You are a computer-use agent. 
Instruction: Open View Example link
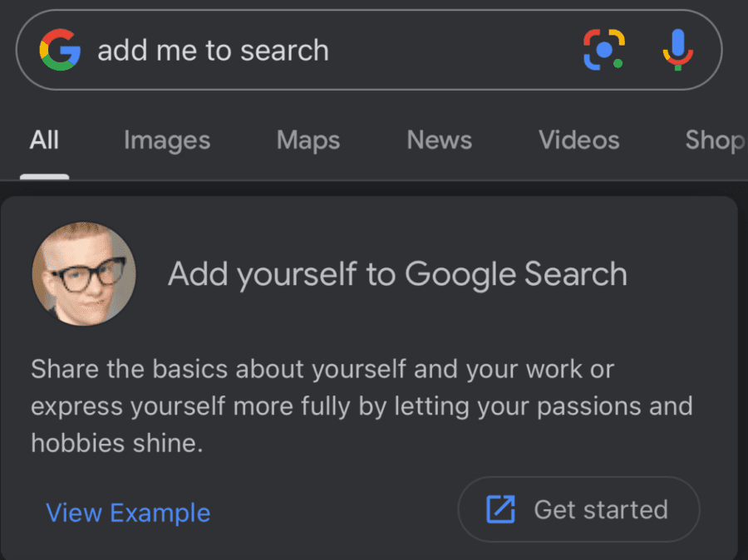128,513
